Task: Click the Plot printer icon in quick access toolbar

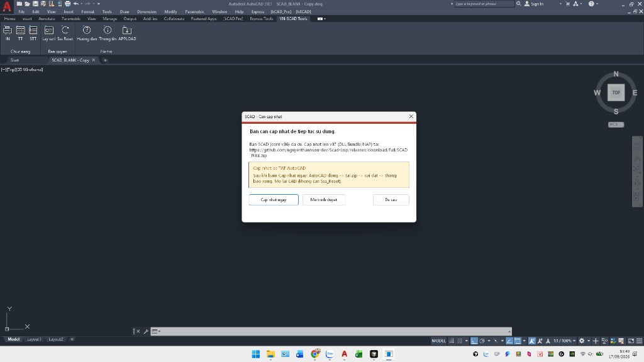Action: pyautogui.click(x=67, y=4)
